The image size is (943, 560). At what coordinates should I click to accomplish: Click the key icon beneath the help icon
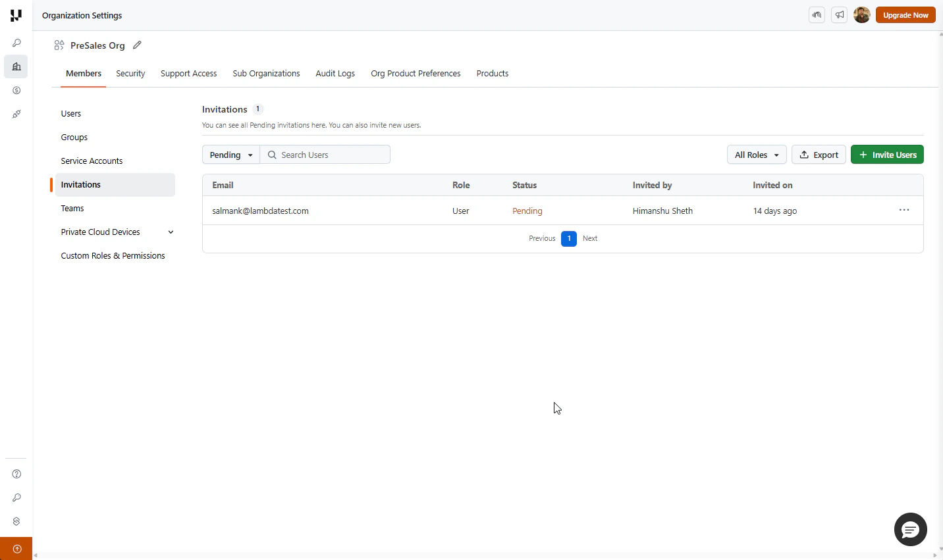(x=16, y=497)
